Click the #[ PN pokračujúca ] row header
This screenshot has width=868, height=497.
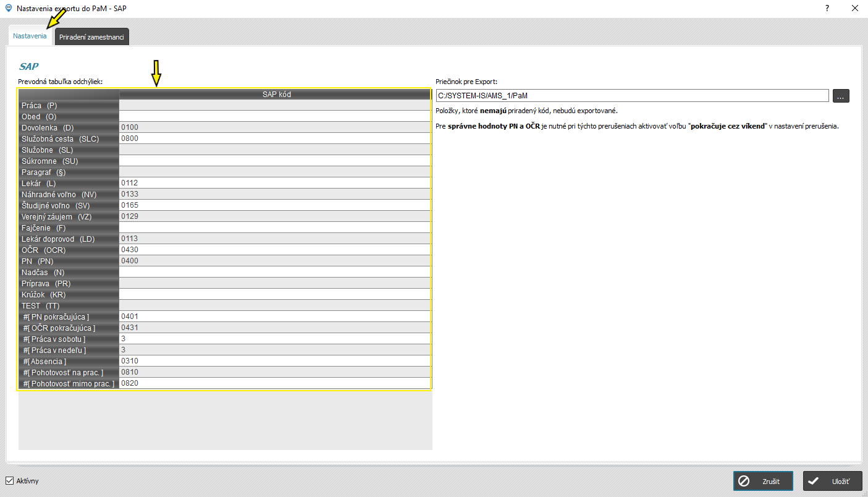69,316
